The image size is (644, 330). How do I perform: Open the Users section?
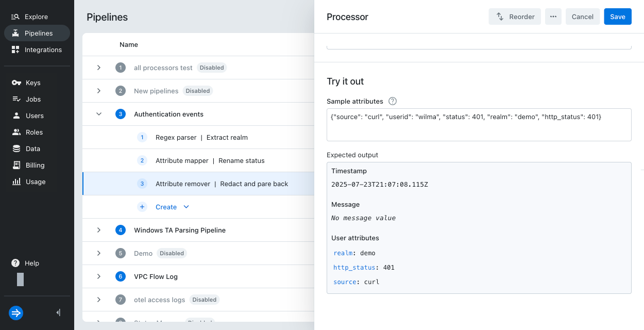tap(33, 115)
